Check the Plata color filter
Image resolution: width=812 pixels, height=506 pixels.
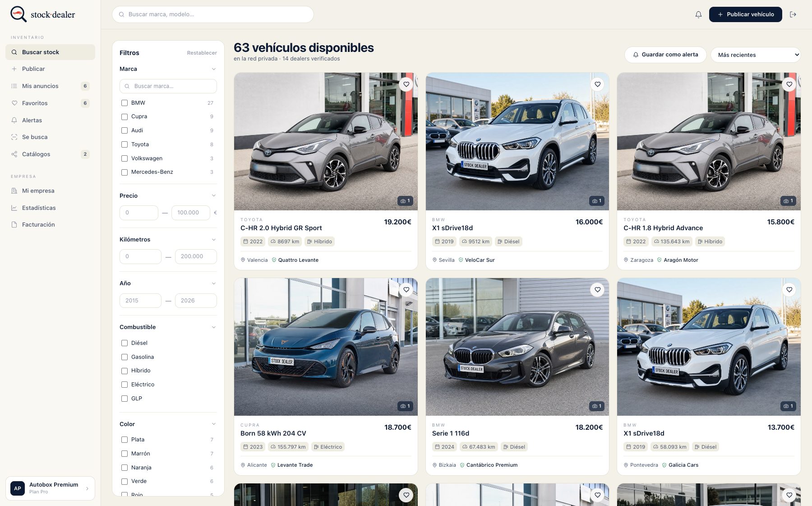point(125,440)
